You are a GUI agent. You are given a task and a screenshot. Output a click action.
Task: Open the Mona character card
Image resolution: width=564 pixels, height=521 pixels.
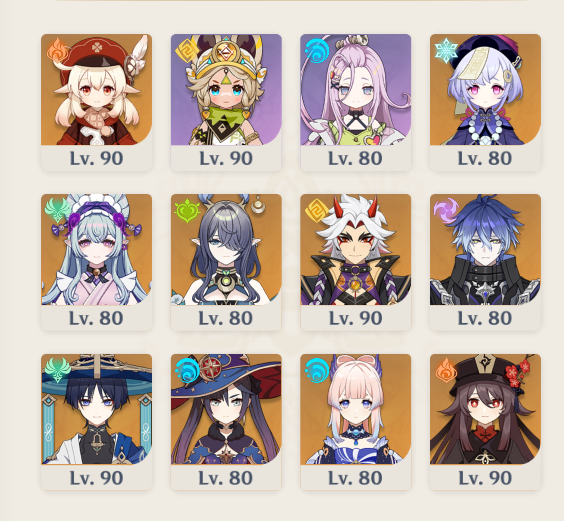[x=226, y=422]
